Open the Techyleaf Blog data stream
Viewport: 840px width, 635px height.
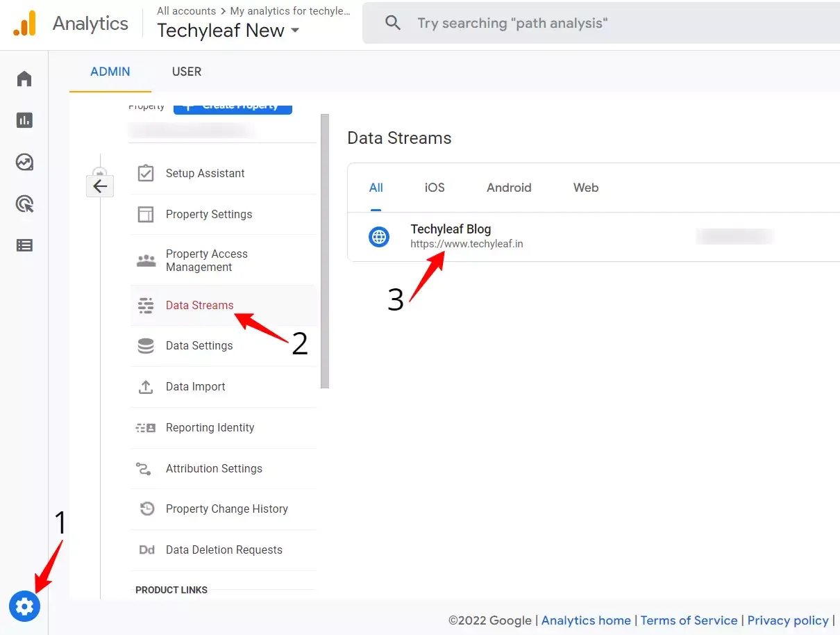[x=594, y=237]
